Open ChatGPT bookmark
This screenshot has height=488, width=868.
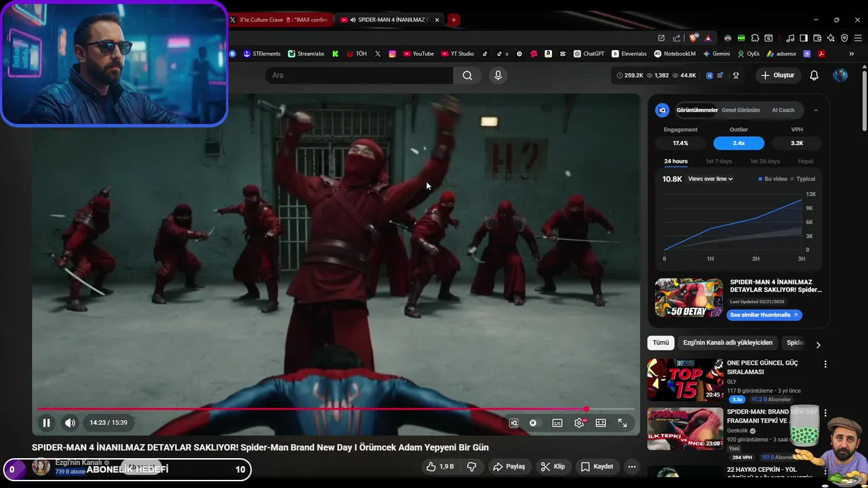pyautogui.click(x=589, y=54)
